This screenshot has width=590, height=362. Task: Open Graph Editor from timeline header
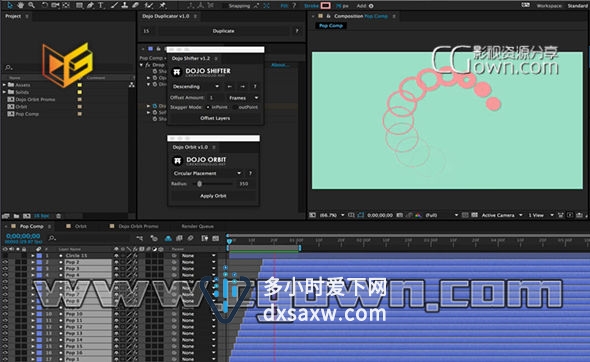point(216,238)
